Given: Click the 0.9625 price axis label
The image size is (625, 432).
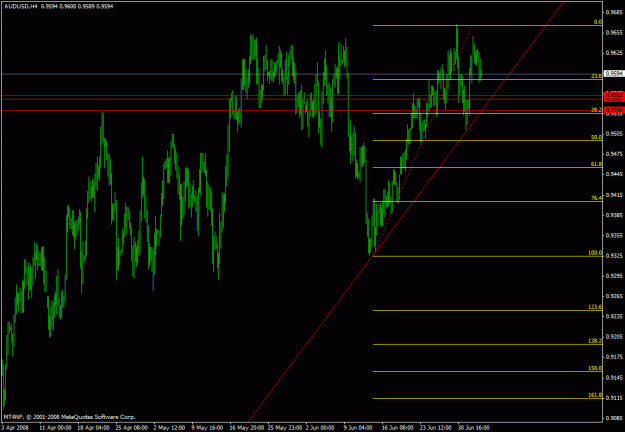Looking at the screenshot, I should tap(614, 53).
